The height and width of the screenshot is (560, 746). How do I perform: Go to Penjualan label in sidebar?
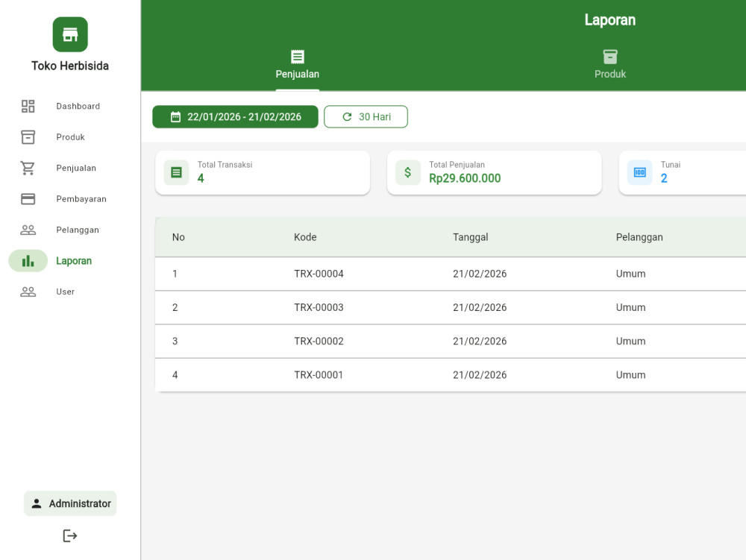[x=76, y=168]
